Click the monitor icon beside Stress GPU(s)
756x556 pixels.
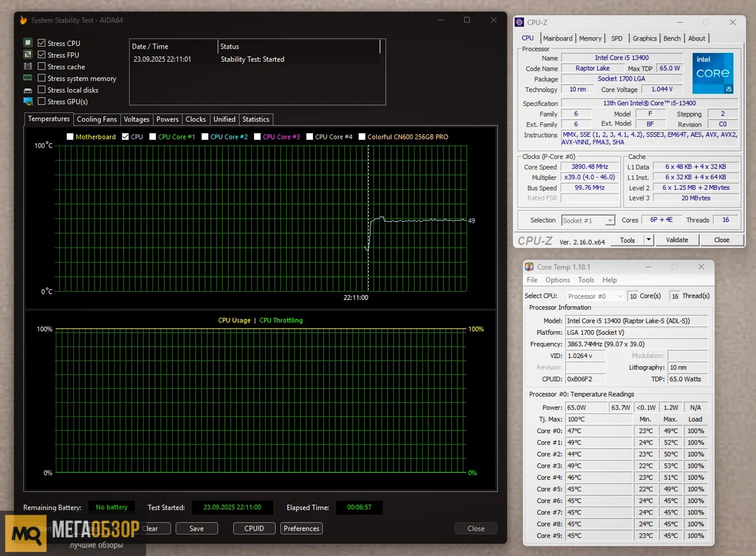point(28,101)
